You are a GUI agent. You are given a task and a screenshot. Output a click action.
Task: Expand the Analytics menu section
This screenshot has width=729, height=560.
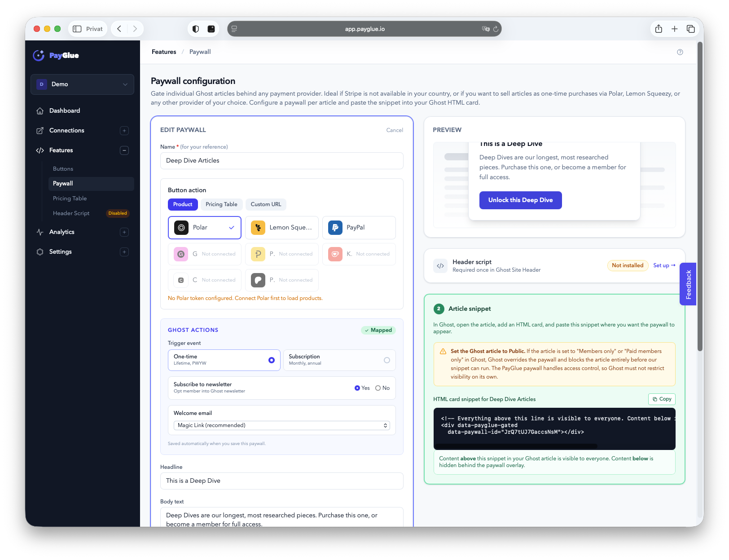[x=124, y=232]
